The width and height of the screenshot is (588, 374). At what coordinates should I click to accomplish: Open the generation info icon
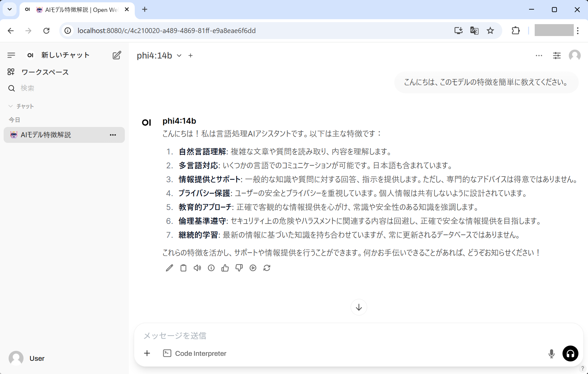(211, 268)
